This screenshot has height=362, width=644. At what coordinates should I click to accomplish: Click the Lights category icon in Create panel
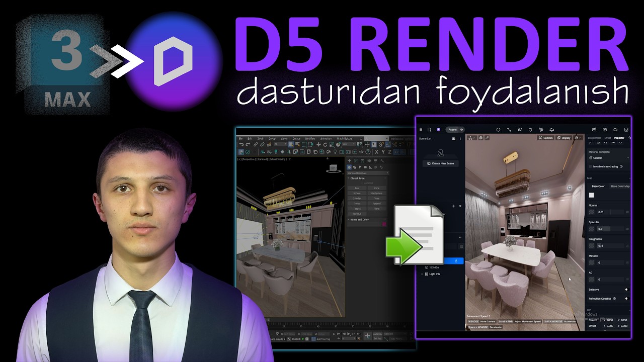[360, 167]
